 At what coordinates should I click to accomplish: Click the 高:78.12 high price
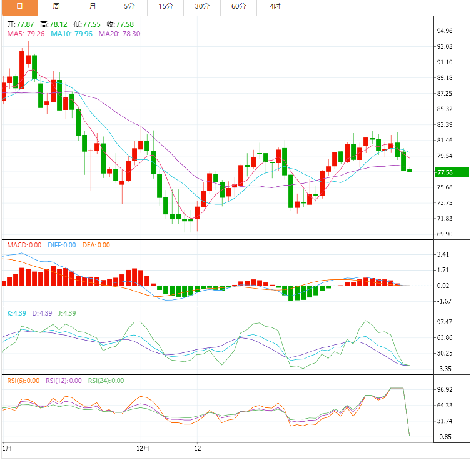pos(54,24)
